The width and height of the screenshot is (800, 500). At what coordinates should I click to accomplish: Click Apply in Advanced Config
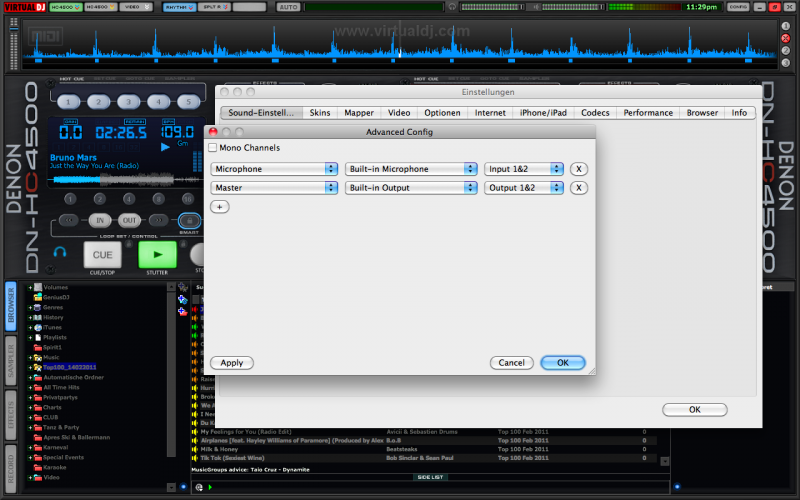point(231,363)
